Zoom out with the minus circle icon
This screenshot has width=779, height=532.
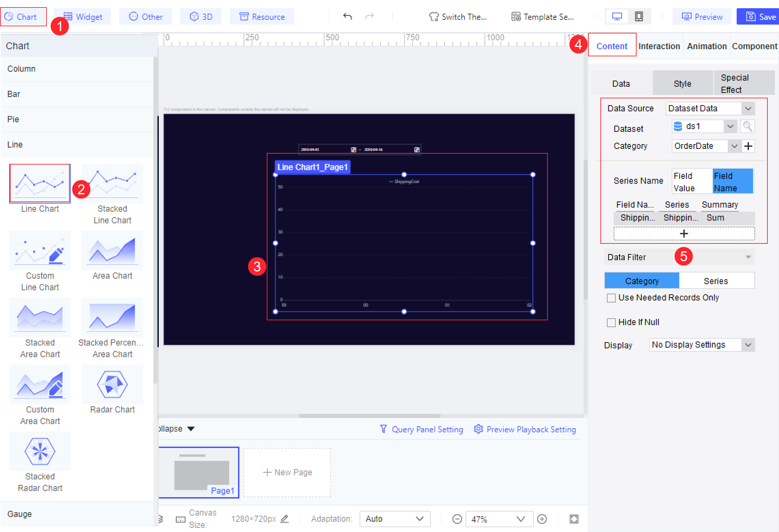point(457,519)
